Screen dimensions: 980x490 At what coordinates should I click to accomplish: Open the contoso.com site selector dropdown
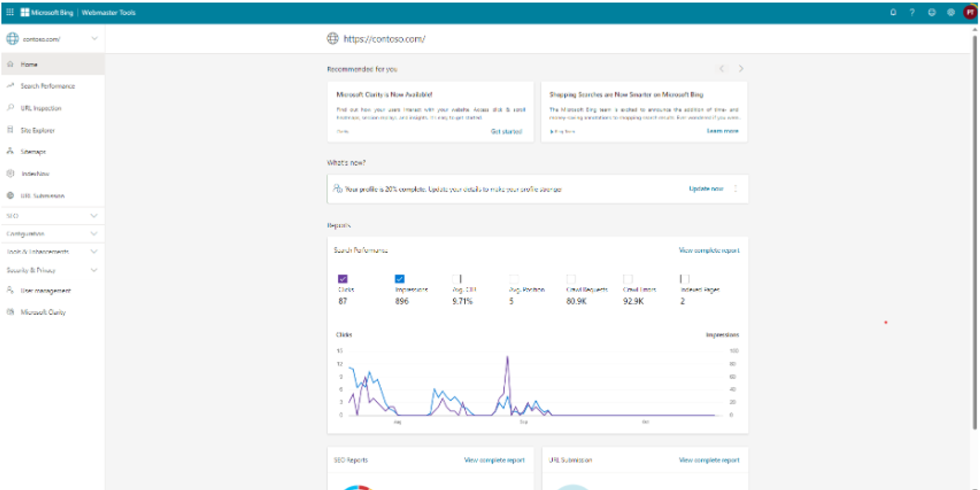(x=53, y=39)
